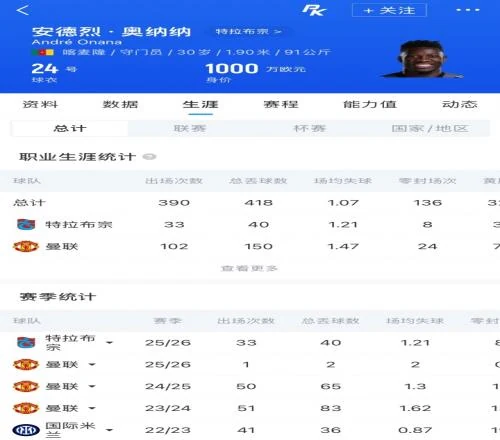Expand 国际米兰 22/23 season row arrow
This screenshot has width=500, height=440.
(109, 430)
